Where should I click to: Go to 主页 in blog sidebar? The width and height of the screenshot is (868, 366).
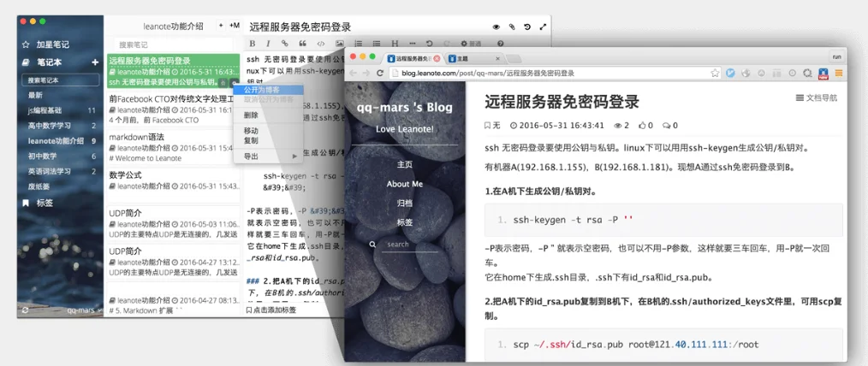click(405, 164)
